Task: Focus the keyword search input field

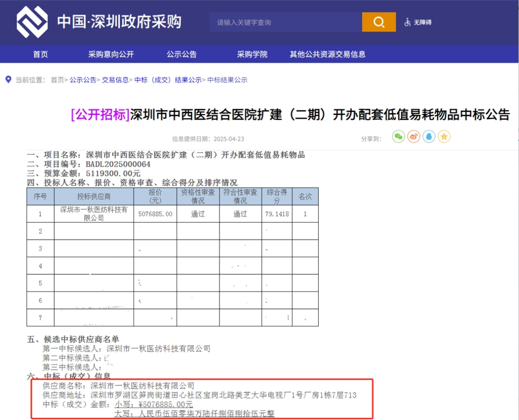Action: [285, 22]
